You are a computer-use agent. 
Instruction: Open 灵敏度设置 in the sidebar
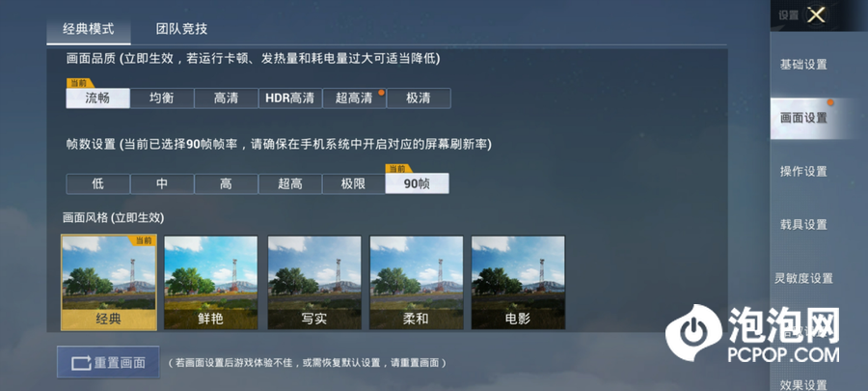coord(803,278)
